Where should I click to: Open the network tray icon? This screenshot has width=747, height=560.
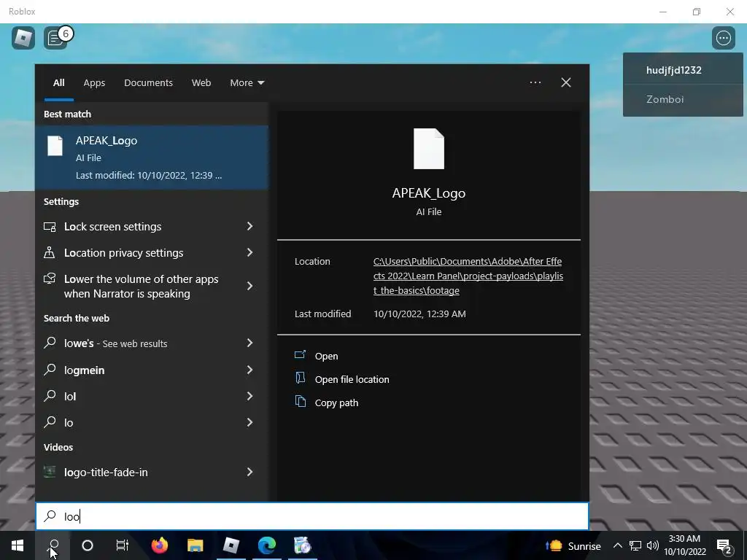point(635,545)
